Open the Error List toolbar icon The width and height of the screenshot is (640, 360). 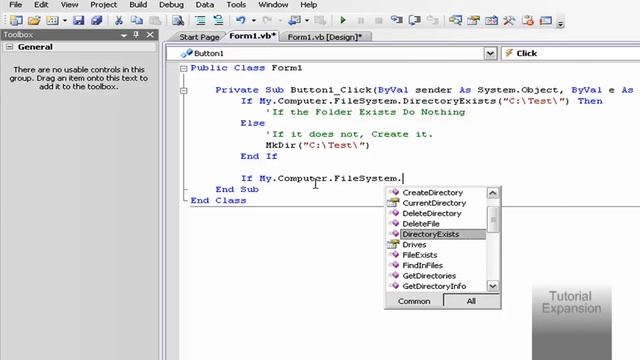(527, 20)
